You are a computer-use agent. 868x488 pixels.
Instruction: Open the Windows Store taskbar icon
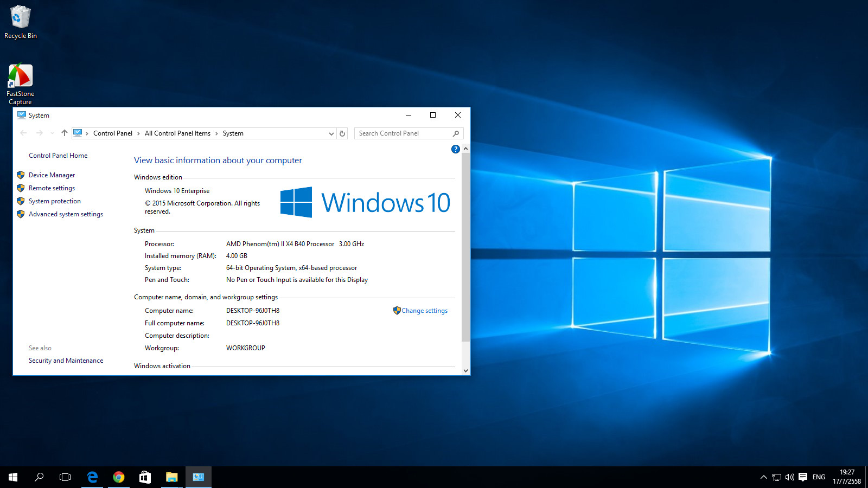point(145,477)
